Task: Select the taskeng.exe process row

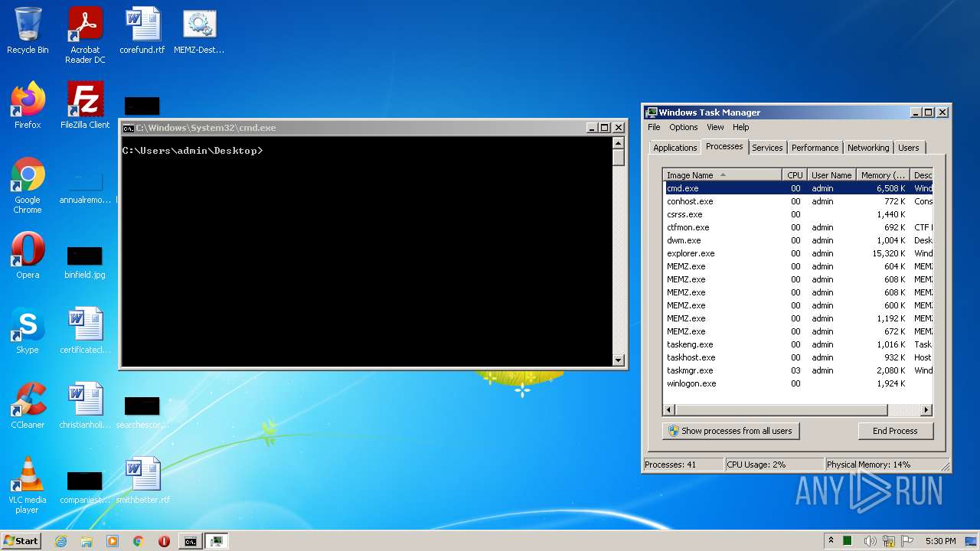Action: 798,344
